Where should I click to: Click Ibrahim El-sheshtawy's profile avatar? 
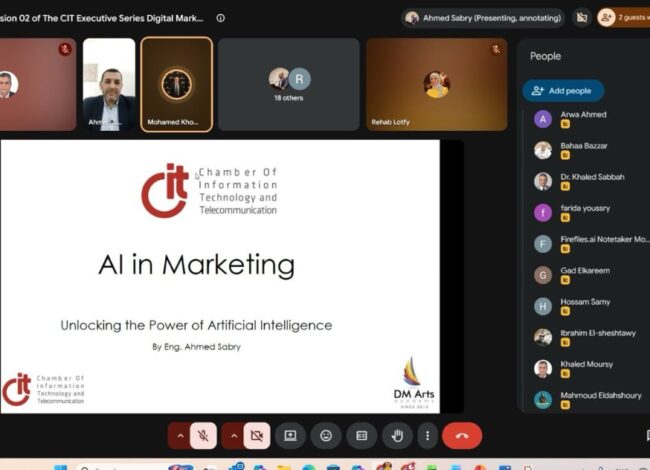tap(543, 337)
